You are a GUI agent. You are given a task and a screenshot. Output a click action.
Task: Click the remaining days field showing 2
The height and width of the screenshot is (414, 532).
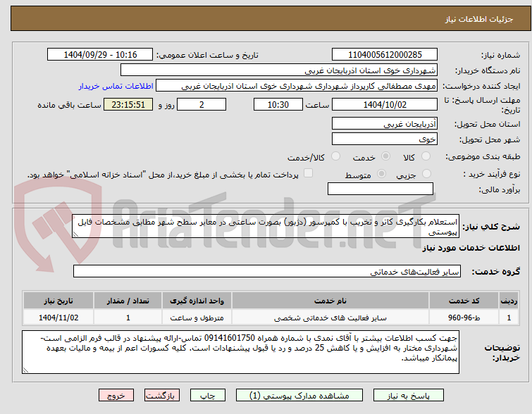202,104
